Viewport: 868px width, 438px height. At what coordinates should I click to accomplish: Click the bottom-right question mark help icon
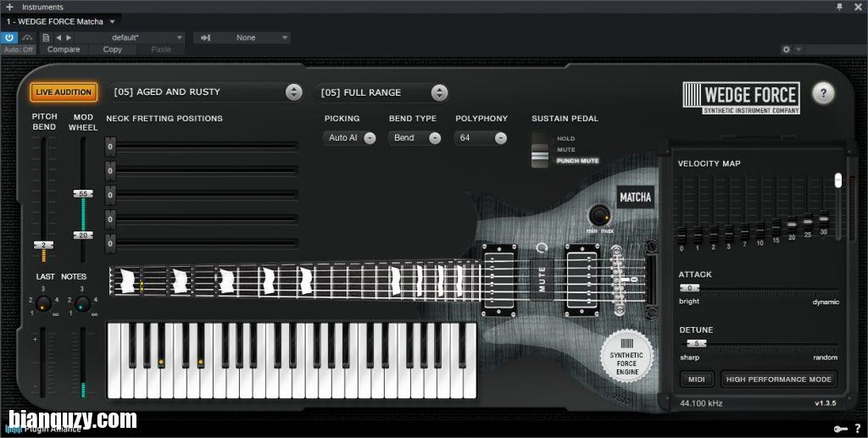pos(858,428)
